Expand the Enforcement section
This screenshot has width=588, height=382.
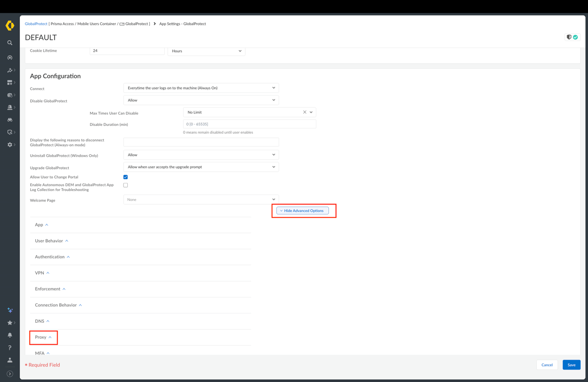pyautogui.click(x=50, y=289)
